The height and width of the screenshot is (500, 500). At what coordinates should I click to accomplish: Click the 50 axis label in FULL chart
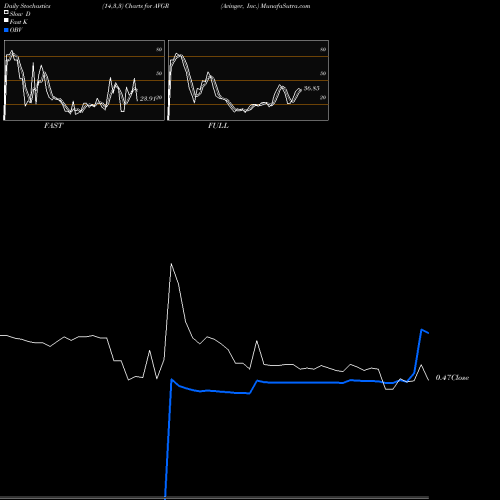pyautogui.click(x=323, y=73)
